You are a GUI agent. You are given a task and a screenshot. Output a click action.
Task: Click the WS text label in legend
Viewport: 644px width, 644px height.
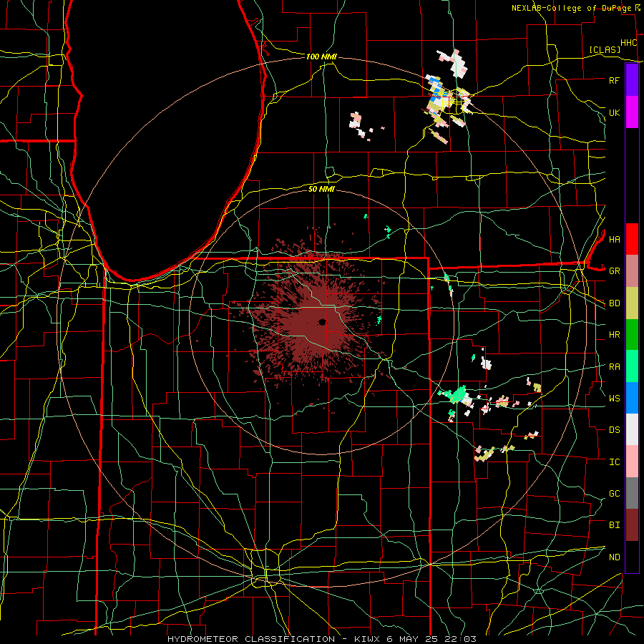coord(614,398)
